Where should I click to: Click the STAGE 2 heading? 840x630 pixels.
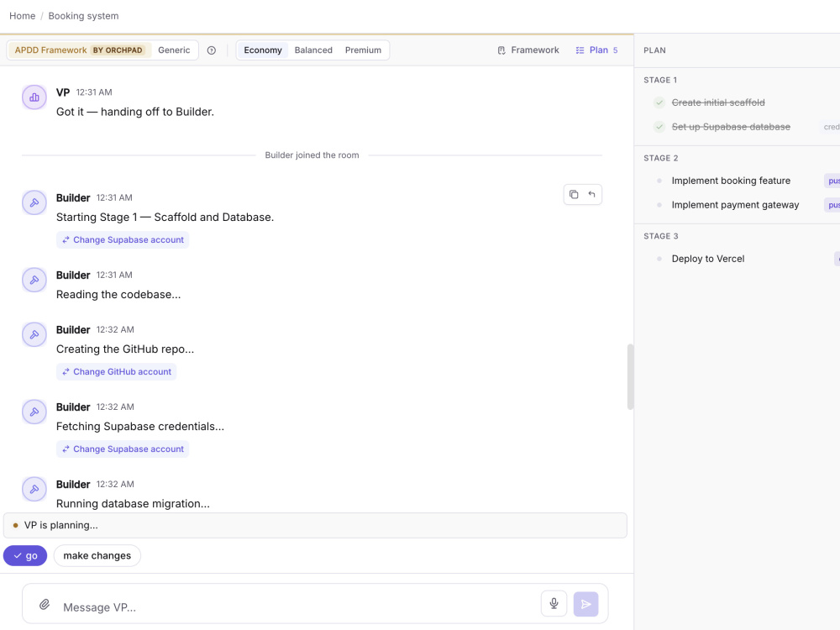(660, 158)
